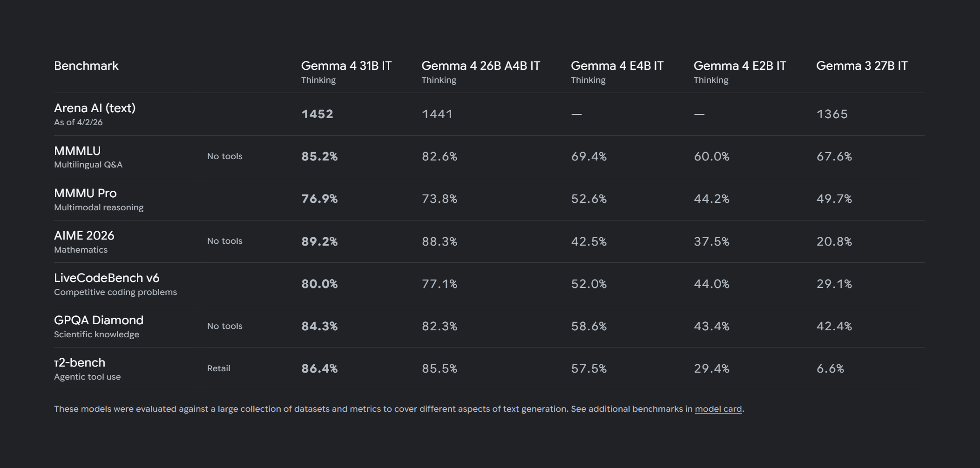Click the Gemma 4 31B IT column header
980x468 pixels.
346,66
